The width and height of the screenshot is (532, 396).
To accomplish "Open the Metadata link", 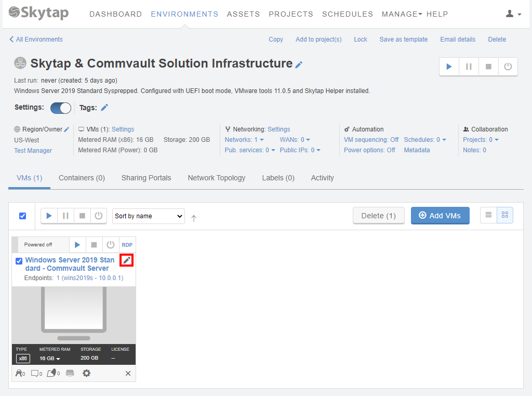I will 417,150.
